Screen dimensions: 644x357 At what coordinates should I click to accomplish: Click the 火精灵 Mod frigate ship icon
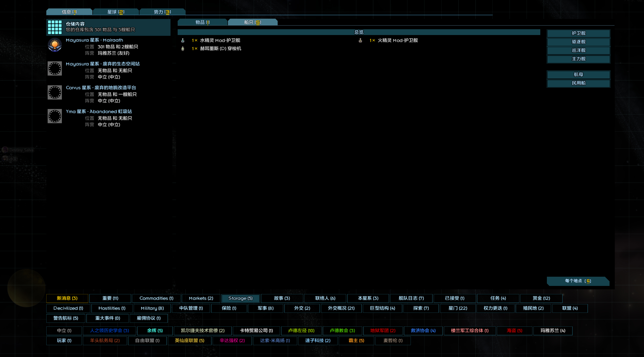click(360, 41)
